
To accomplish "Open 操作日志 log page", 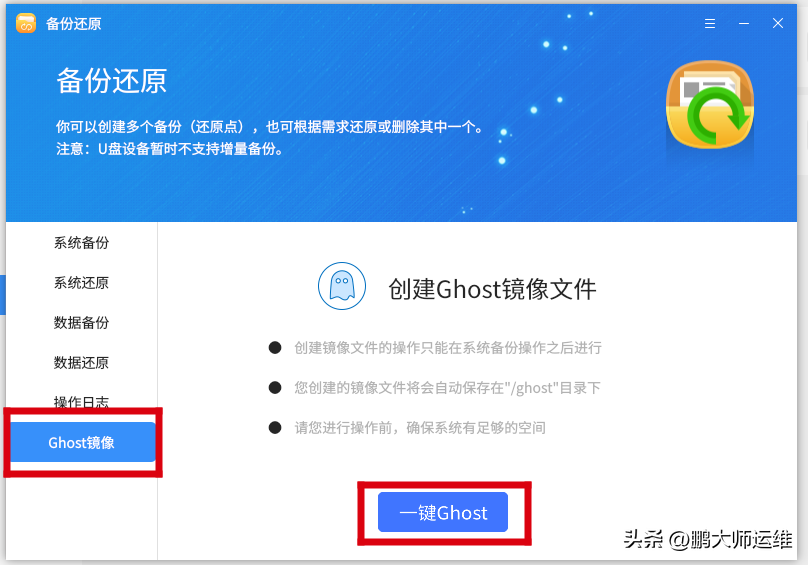I will pyautogui.click(x=81, y=402).
